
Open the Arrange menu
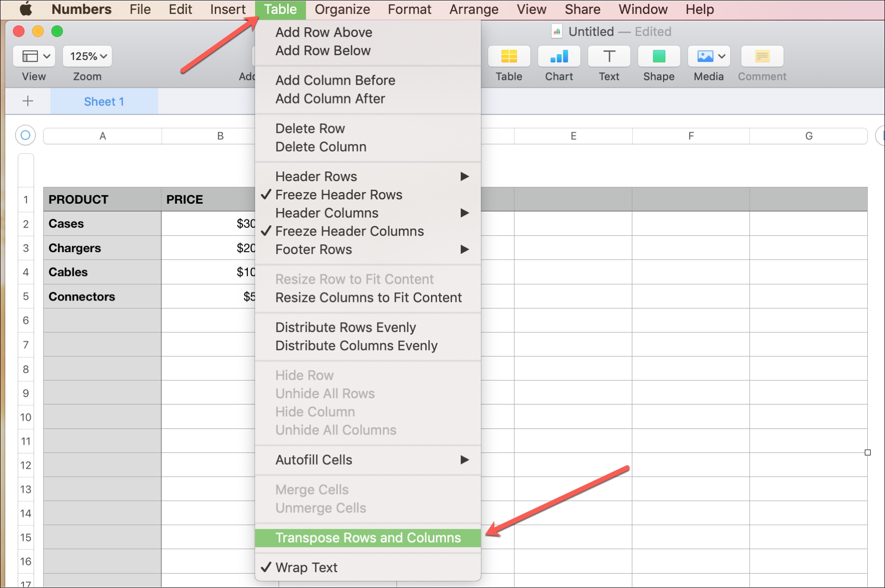(x=474, y=9)
